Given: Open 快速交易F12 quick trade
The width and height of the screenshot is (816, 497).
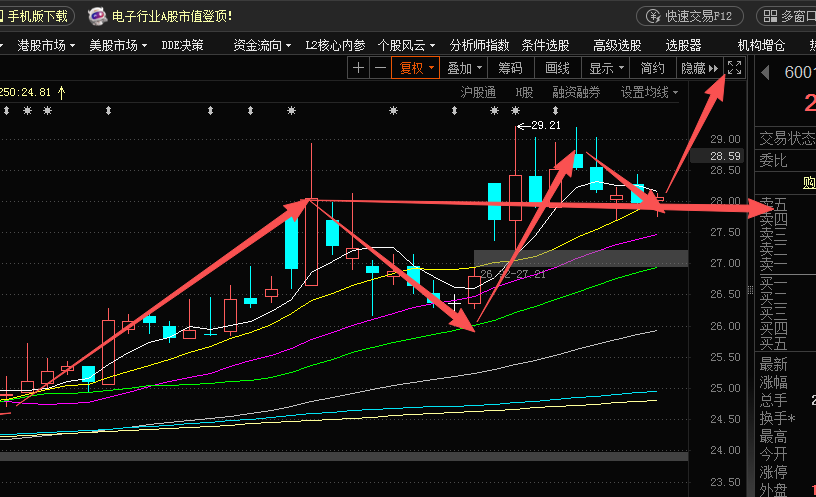Looking at the screenshot, I should coord(690,16).
